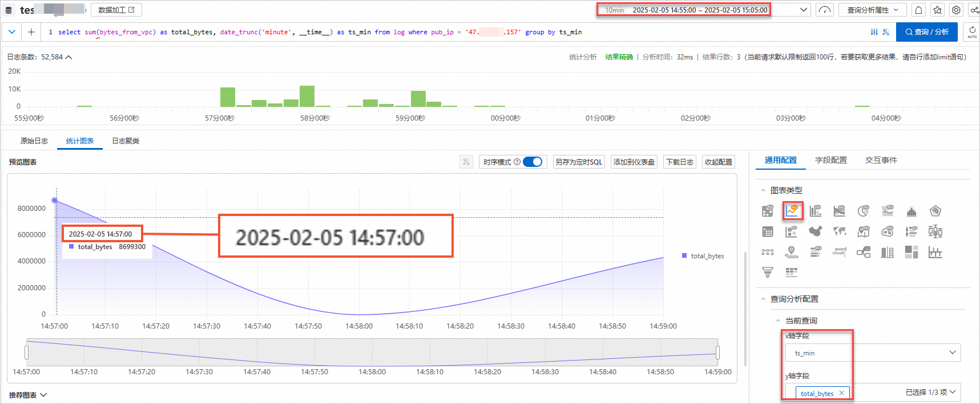Viewport: 980px width, 404px height.
Task: Click the magic wand query icon
Action: [886, 32]
